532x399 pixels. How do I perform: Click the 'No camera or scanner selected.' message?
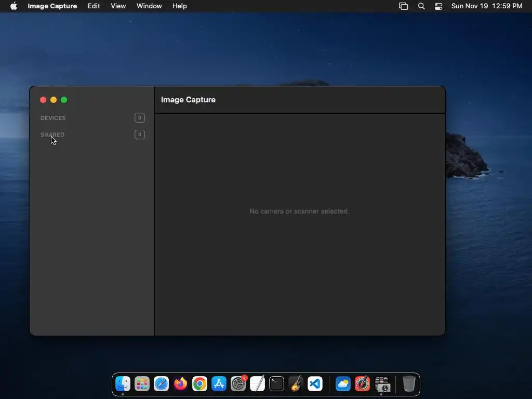point(299,211)
